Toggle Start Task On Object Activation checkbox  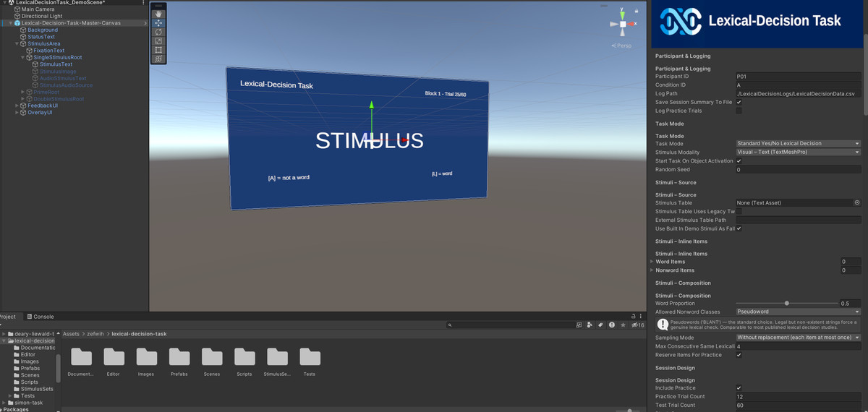(739, 161)
